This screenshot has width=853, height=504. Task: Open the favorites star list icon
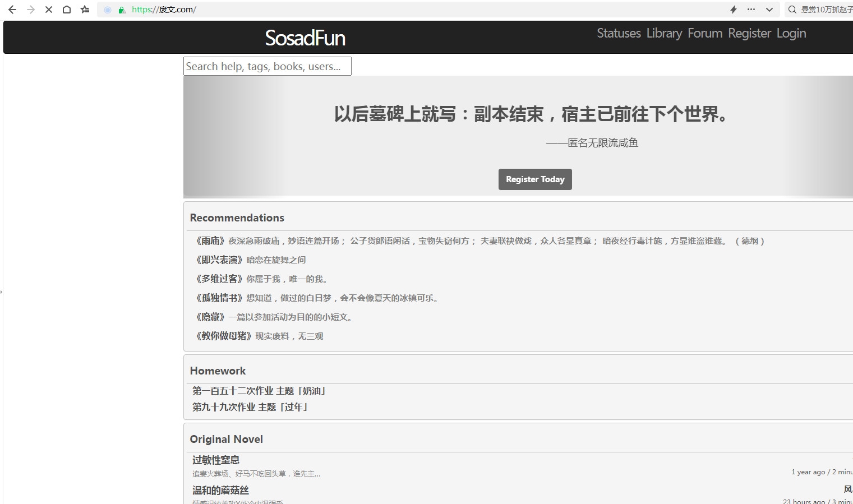point(85,10)
